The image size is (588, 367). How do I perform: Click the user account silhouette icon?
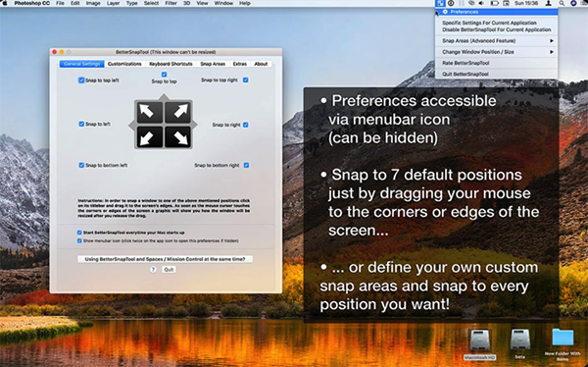548,3
